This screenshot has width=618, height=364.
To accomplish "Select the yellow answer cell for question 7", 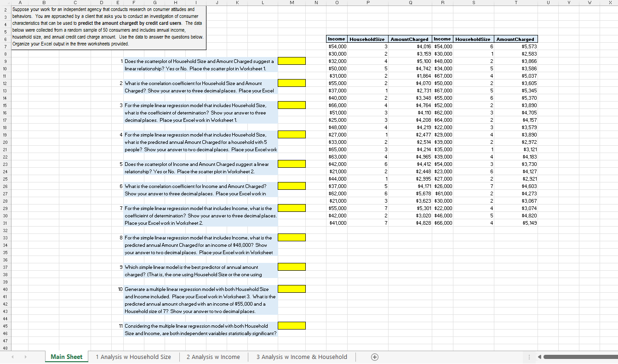I will coord(292,208).
